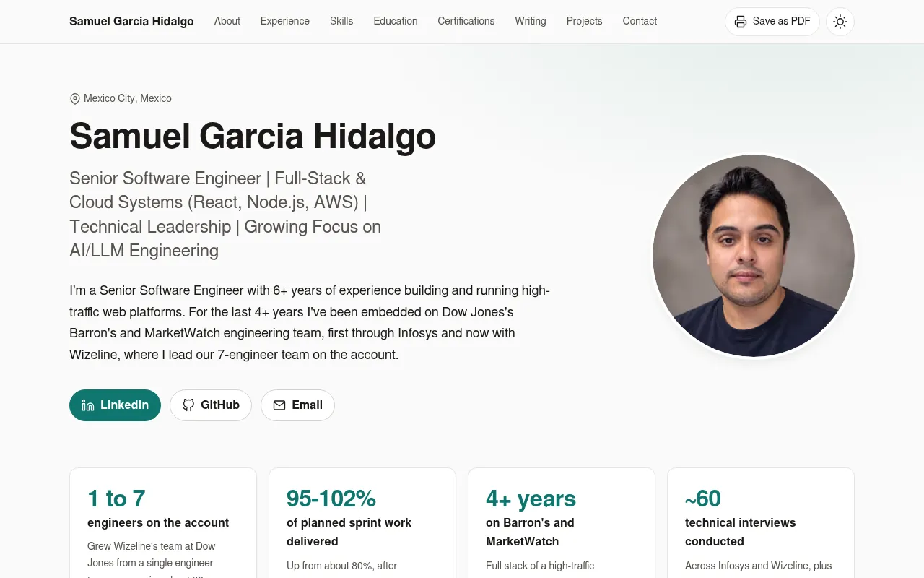
Task: Click the envelope icon in Email button
Action: click(x=279, y=405)
